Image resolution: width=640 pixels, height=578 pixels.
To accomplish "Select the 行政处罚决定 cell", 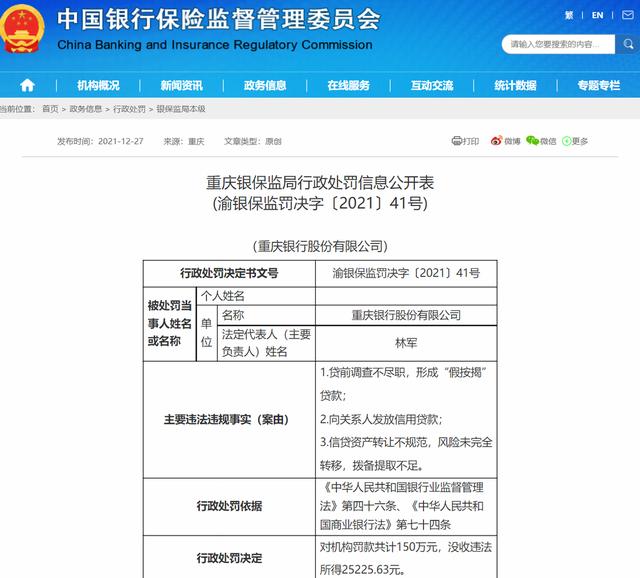I will click(229, 558).
